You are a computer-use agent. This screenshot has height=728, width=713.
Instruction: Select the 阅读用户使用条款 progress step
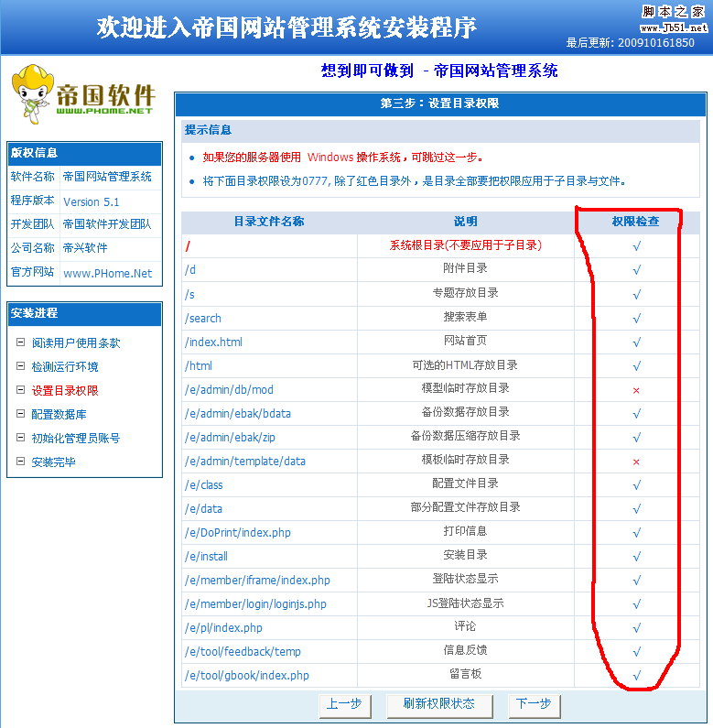(76, 343)
